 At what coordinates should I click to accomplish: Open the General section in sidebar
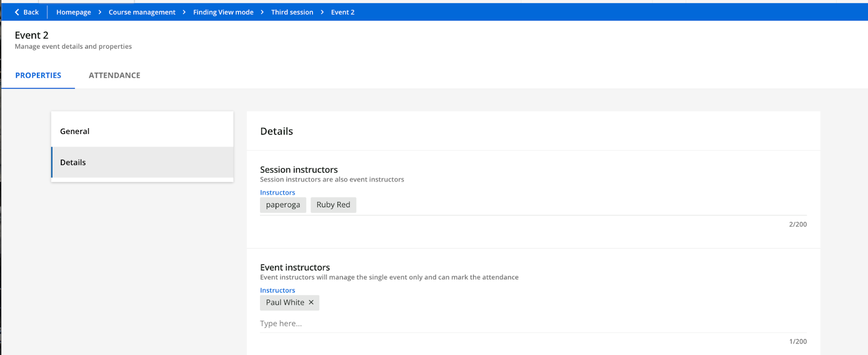(x=142, y=131)
